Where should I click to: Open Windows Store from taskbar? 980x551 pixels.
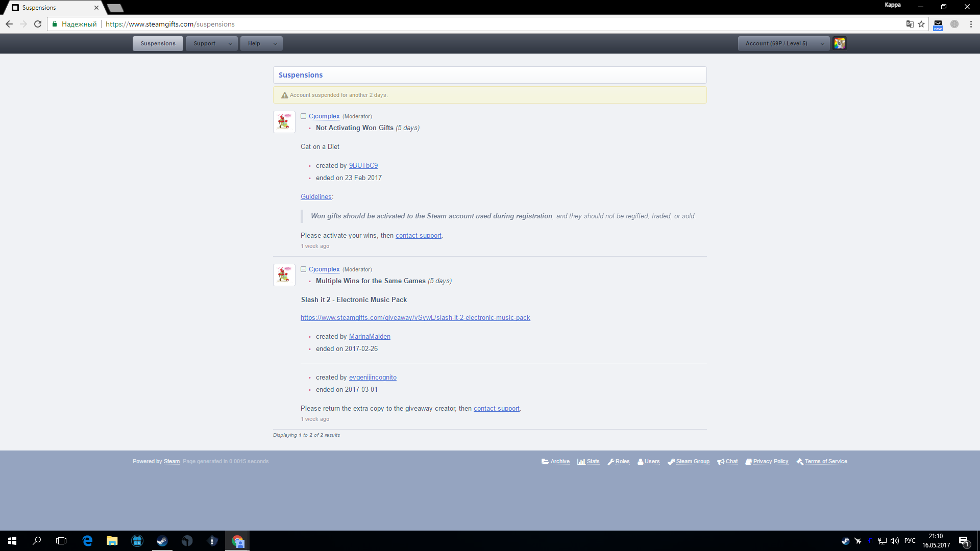click(137, 541)
